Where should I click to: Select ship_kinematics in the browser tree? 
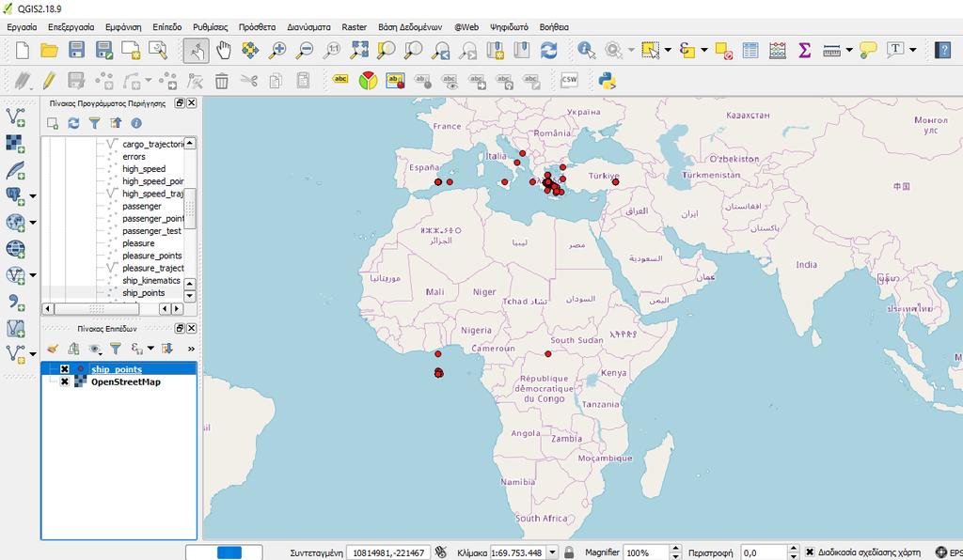click(x=151, y=280)
